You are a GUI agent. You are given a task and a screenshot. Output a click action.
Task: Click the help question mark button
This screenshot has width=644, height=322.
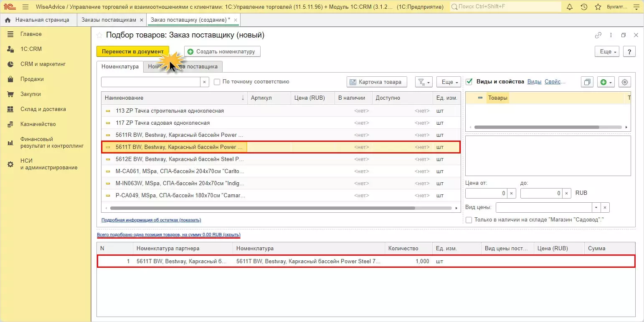[629, 51]
